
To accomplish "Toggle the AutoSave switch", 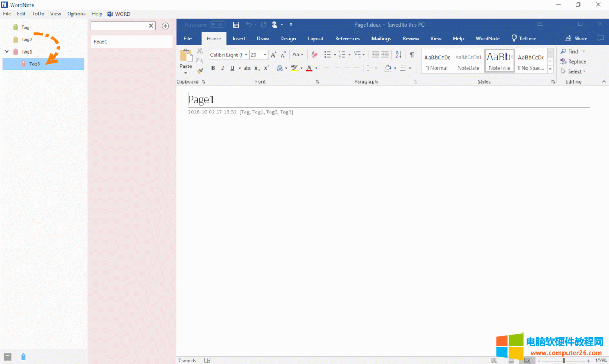I will [218, 24].
